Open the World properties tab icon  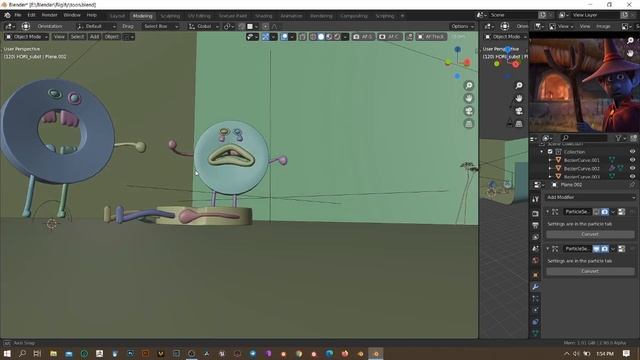click(536, 260)
